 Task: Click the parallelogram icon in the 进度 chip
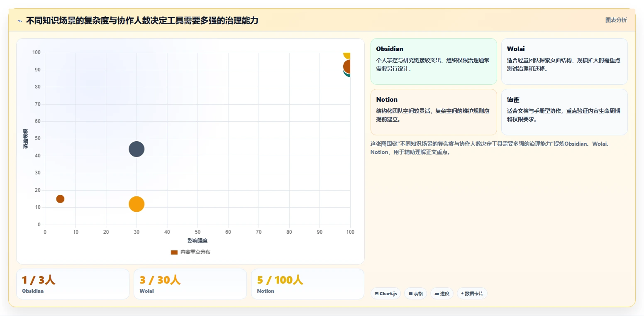437,294
